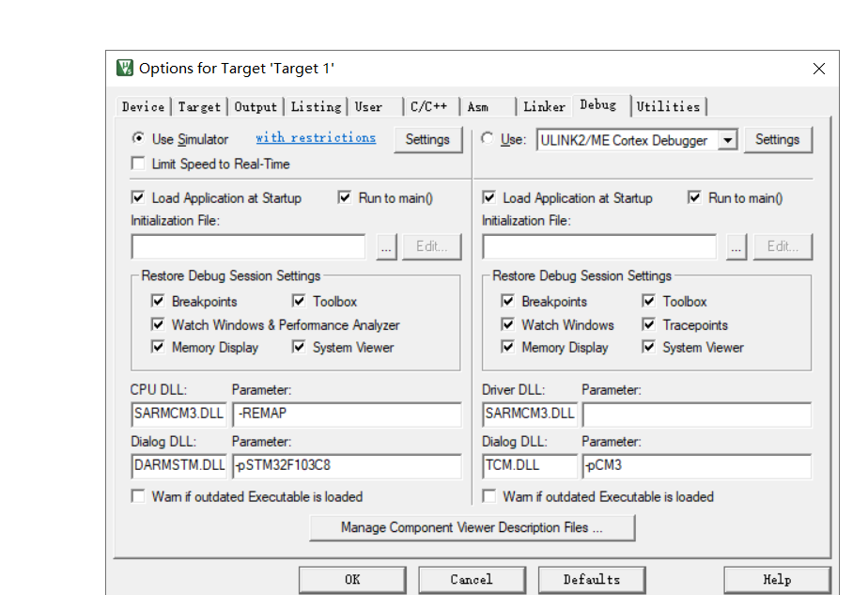Expand the ULINK2/ME Cortex Debugger dropdown
Viewport: 868px width, 595px height.
click(728, 140)
